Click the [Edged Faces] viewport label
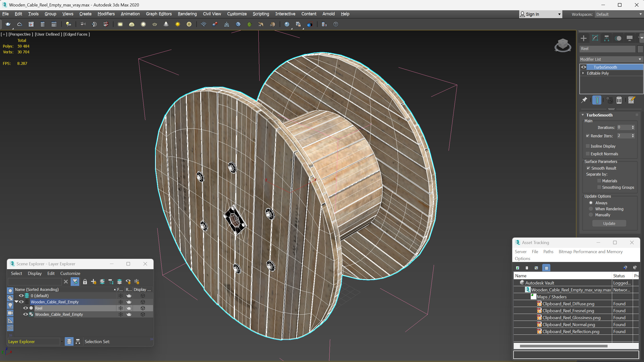 pyautogui.click(x=76, y=34)
